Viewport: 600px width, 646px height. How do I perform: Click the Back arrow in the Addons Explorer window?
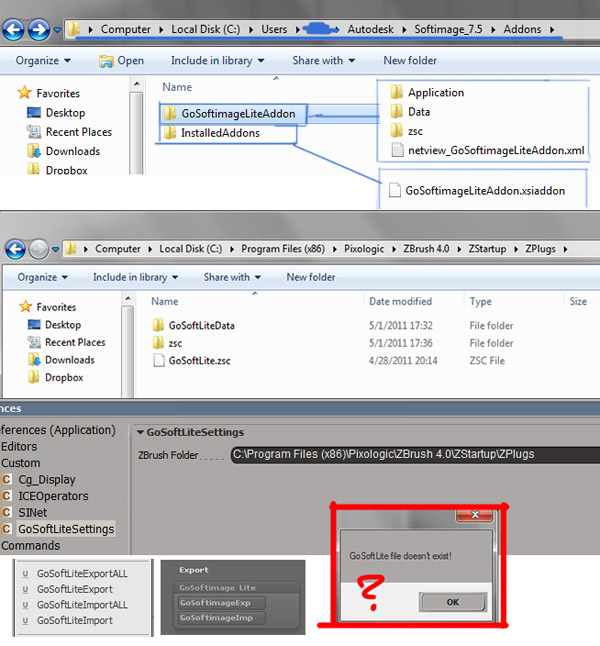click(13, 30)
